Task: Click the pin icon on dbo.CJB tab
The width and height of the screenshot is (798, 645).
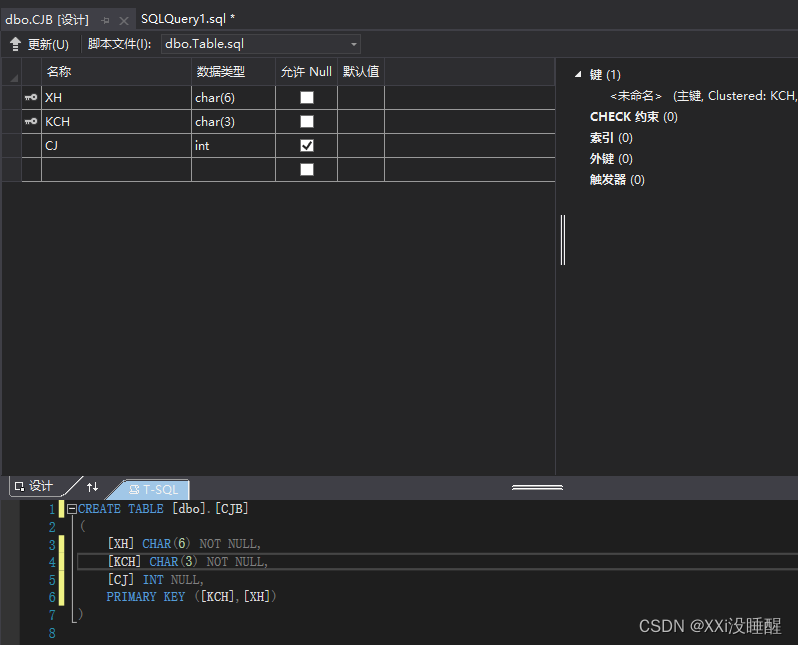Action: coord(106,20)
